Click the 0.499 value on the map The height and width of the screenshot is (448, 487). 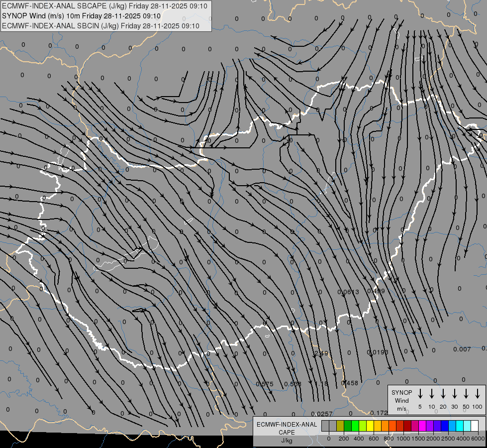coord(376,291)
